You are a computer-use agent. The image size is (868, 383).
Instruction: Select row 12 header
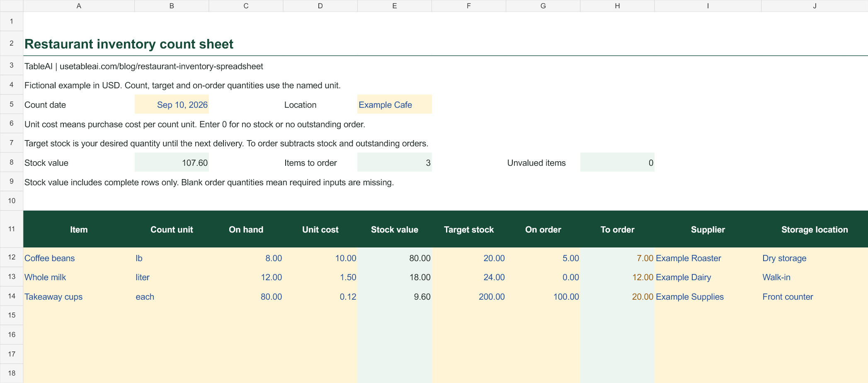12,257
